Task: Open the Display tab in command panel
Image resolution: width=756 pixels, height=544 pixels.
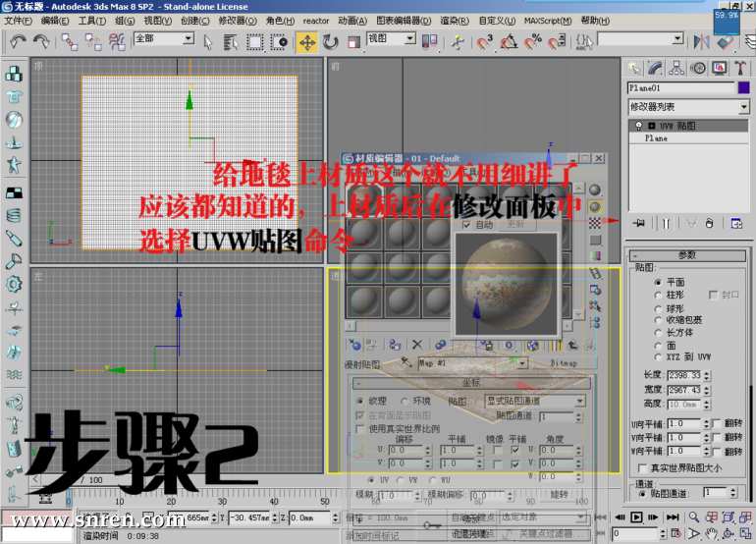Action: [720, 69]
